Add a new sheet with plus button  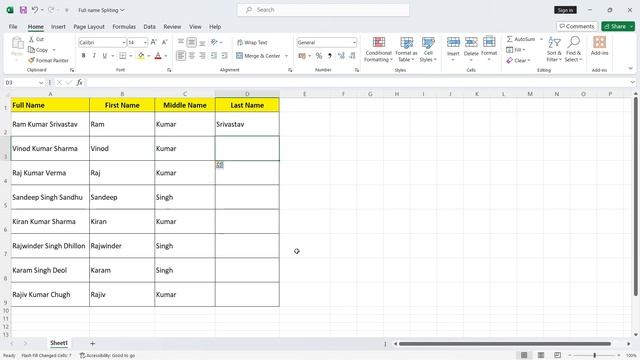coord(93,343)
